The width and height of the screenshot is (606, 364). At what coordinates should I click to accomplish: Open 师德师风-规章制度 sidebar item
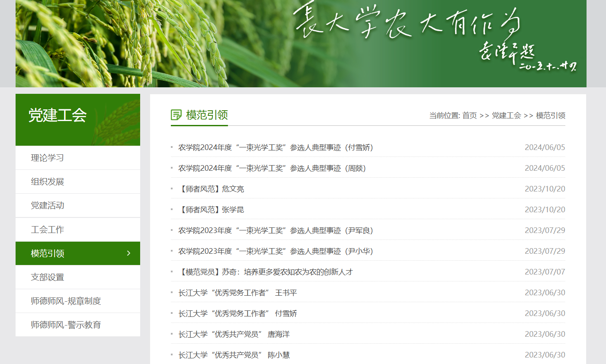66,301
